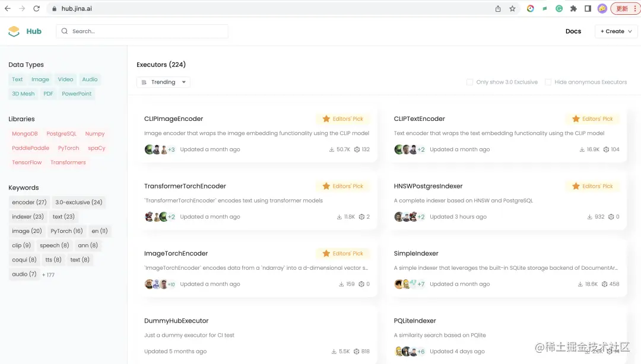Toggle the Image data type filter

(40, 79)
